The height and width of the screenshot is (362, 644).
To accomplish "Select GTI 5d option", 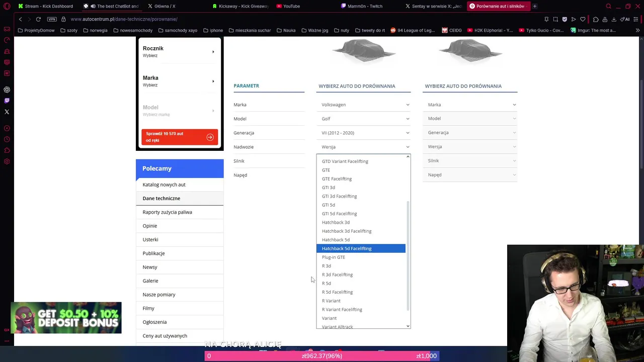I will coord(361,205).
